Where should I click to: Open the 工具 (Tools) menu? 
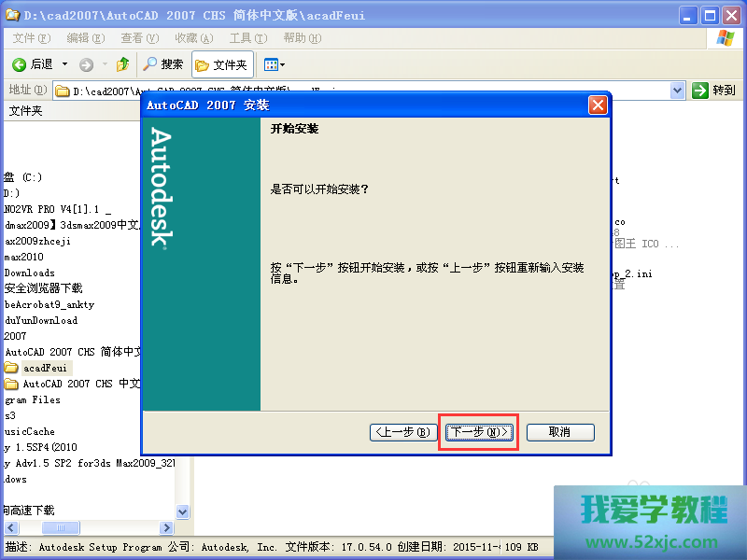pyautogui.click(x=247, y=38)
